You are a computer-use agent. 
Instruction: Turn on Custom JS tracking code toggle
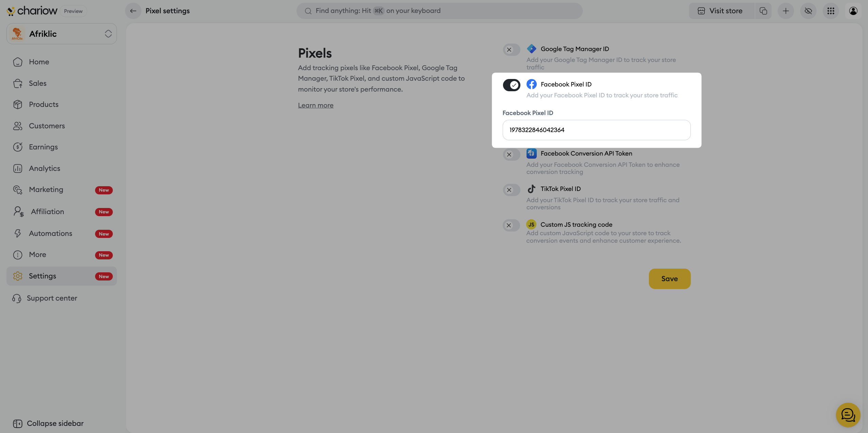pos(511,225)
